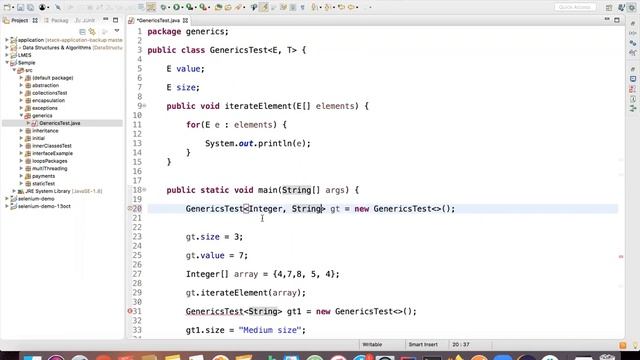Image resolution: width=640 pixels, height=360 pixels.
Task: Click the Previous Annotation toolbar icon
Action: click(x=327, y=7)
